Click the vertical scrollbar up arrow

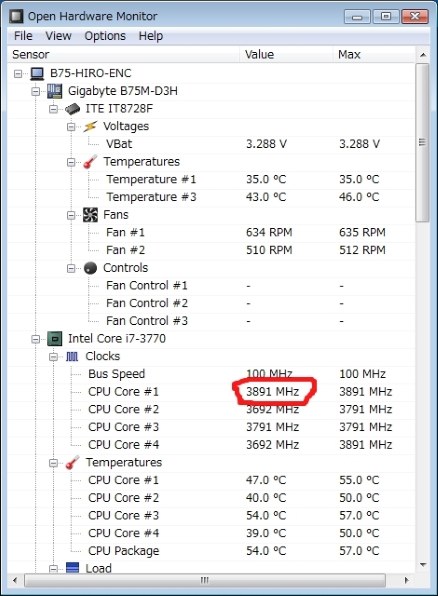coord(423,55)
